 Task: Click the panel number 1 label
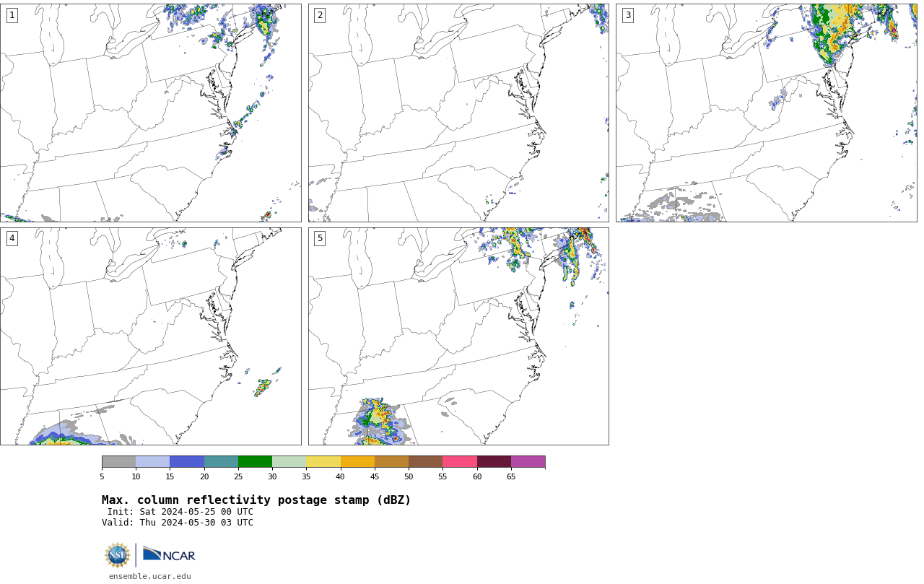(x=12, y=15)
